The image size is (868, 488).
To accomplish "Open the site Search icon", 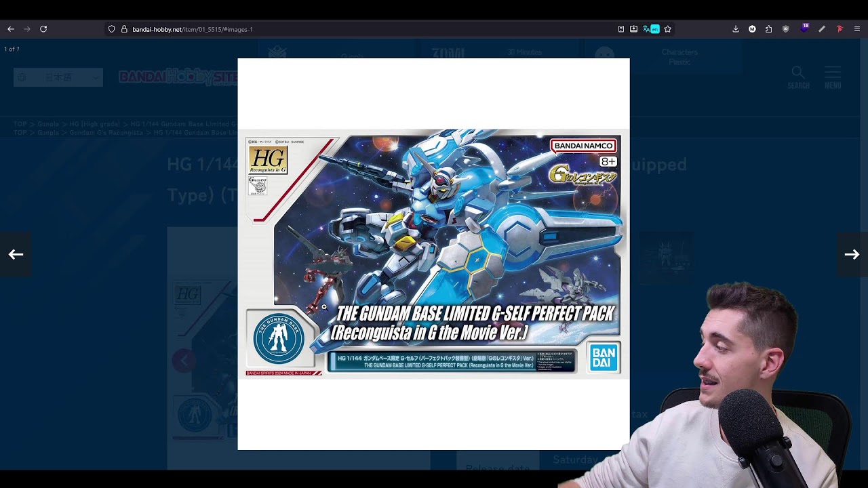I will (798, 77).
